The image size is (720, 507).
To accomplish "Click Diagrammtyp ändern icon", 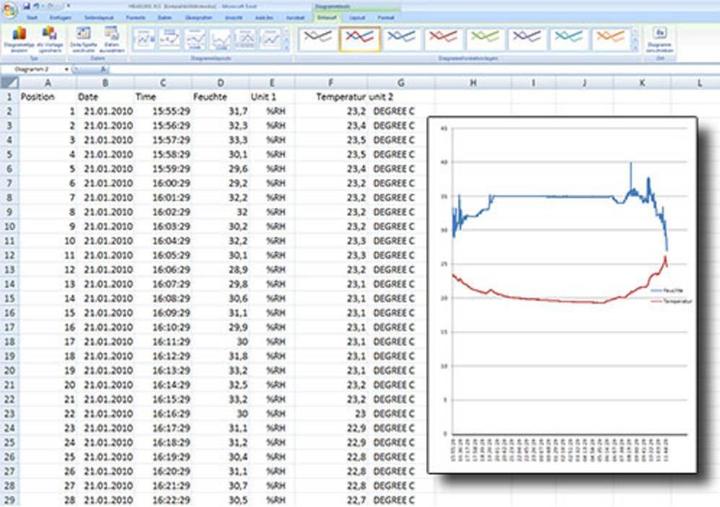I will [x=19, y=37].
